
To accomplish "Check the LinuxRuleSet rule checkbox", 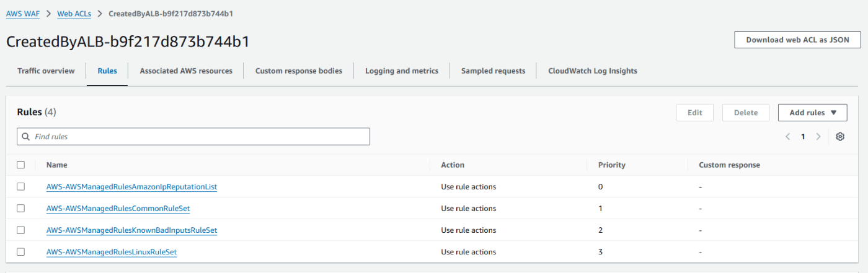I will point(21,251).
